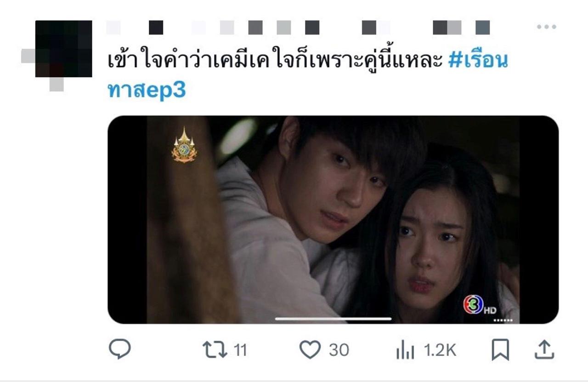Open the three-dot more options menu

point(546,27)
